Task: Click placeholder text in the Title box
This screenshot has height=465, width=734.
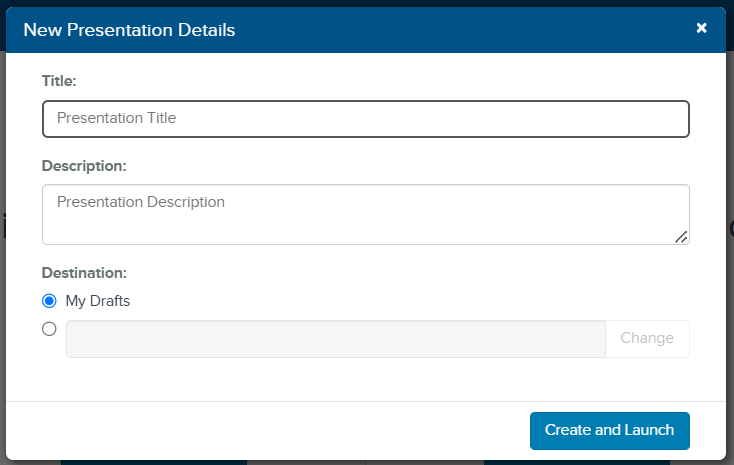Action: (x=116, y=118)
